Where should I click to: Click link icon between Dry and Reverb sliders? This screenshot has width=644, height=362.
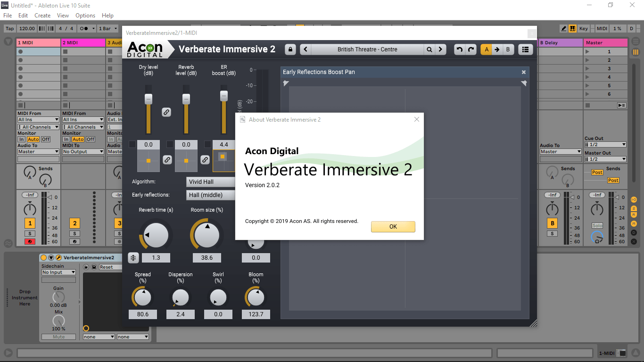coord(166,112)
